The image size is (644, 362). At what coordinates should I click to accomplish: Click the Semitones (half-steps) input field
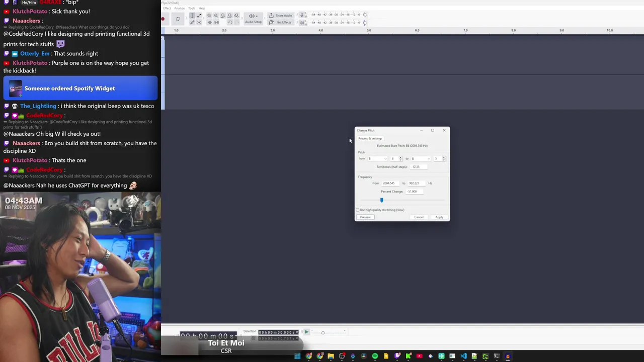click(419, 167)
